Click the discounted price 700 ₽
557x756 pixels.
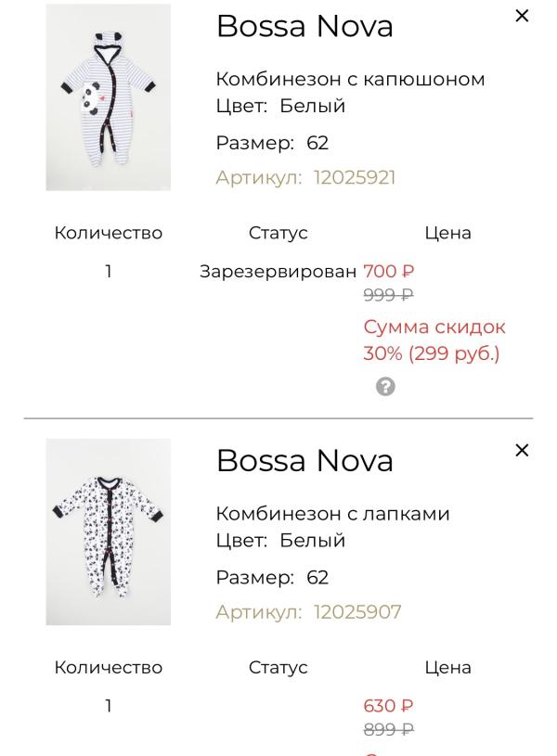click(x=389, y=270)
